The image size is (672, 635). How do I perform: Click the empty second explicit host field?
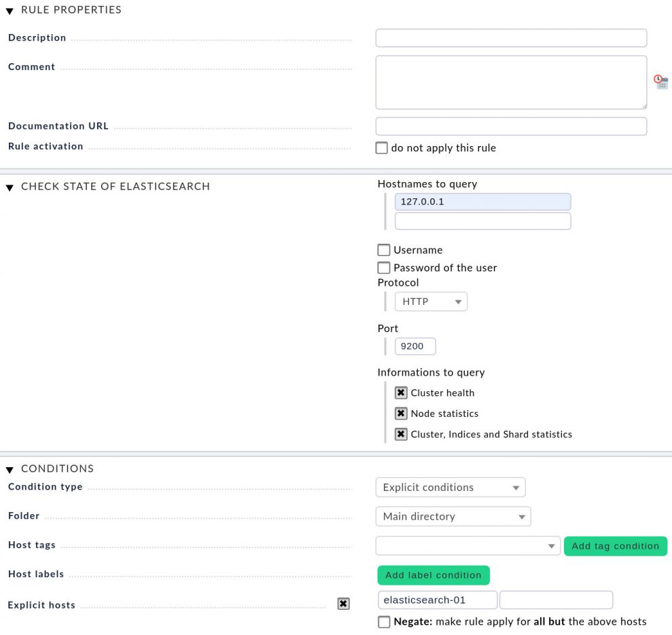click(556, 600)
